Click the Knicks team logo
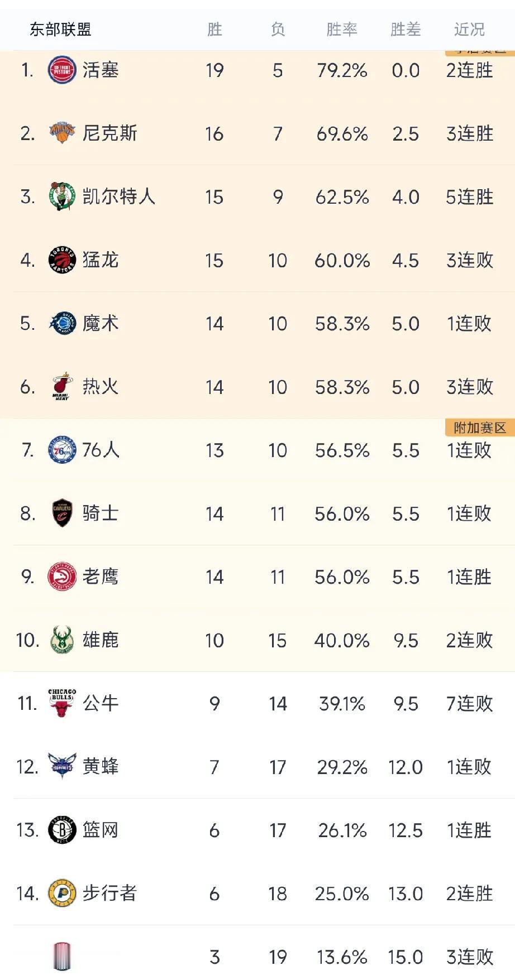 [x=62, y=133]
